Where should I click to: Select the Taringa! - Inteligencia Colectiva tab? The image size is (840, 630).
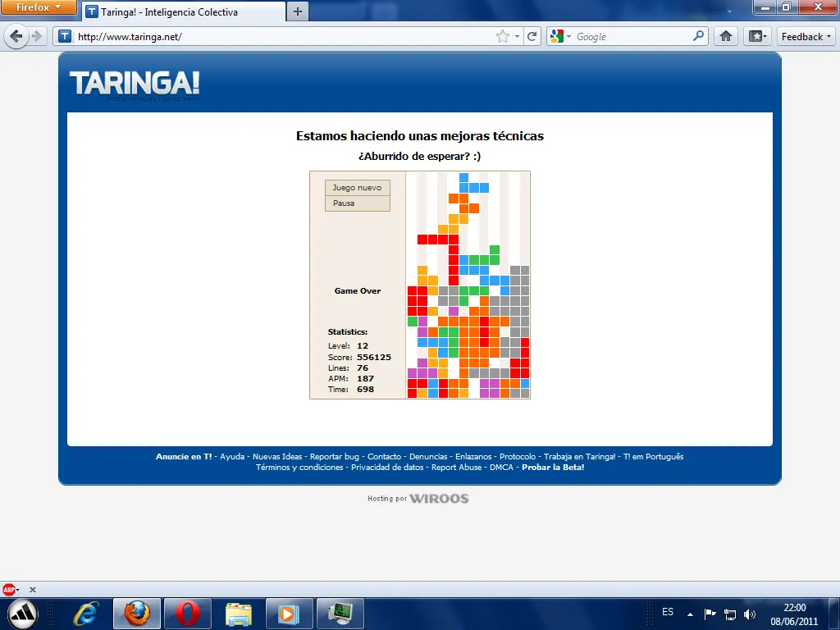pyautogui.click(x=185, y=11)
